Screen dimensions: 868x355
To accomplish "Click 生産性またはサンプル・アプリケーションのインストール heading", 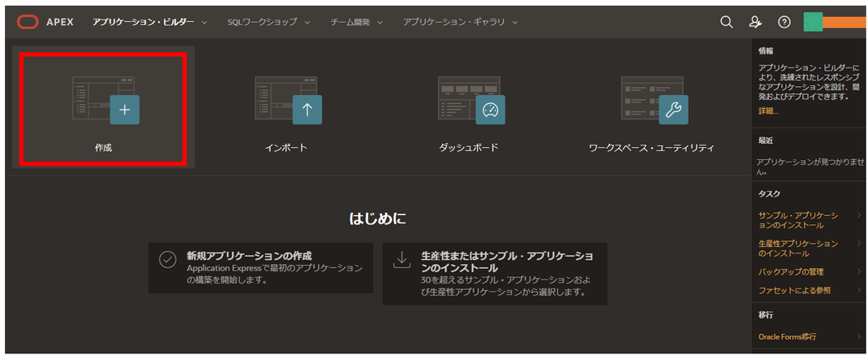I will 506,262.
